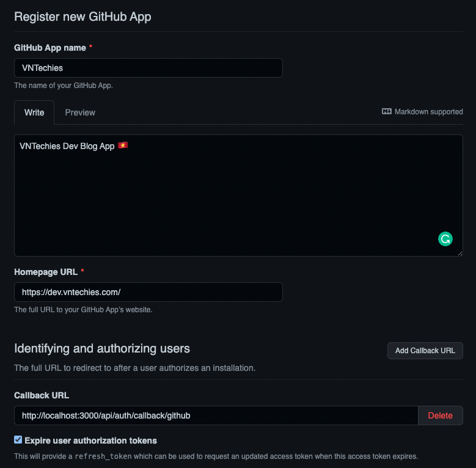Screen dimensions: 476x468
Task: Click the Callback URL input field
Action: [x=216, y=415]
